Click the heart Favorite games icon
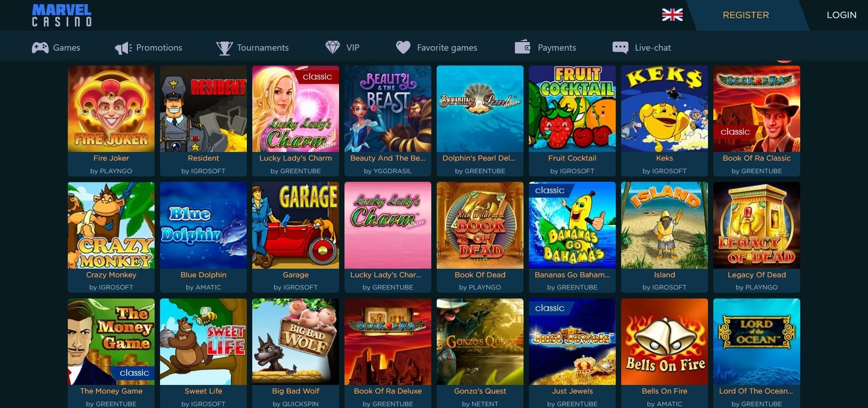Image resolution: width=868 pixels, height=408 pixels. pos(403,47)
